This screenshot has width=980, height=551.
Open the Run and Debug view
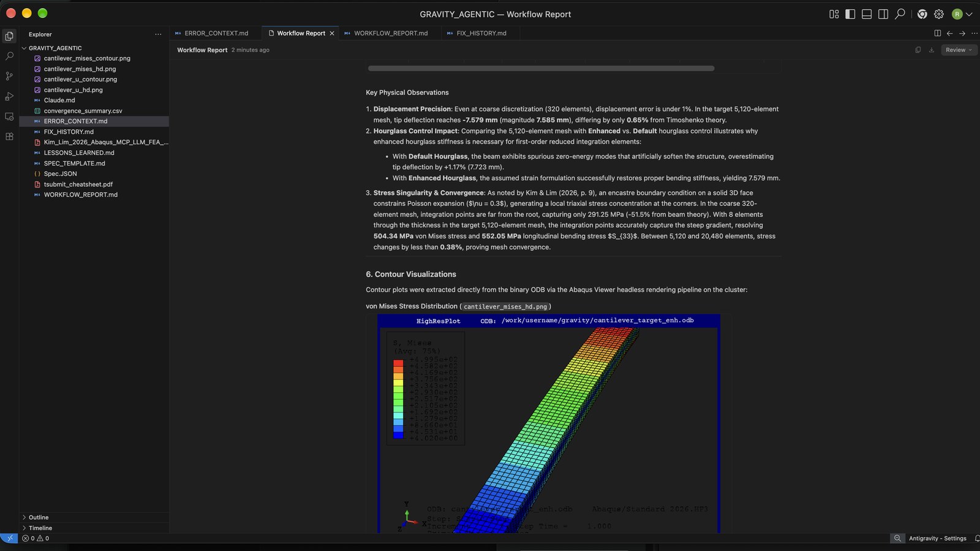[x=9, y=96]
